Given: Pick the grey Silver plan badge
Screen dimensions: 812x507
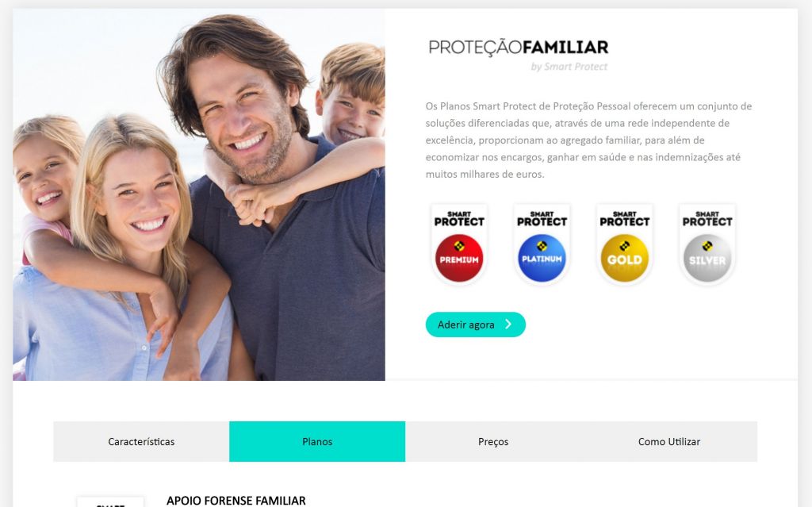Looking at the screenshot, I should pyautogui.click(x=707, y=258).
